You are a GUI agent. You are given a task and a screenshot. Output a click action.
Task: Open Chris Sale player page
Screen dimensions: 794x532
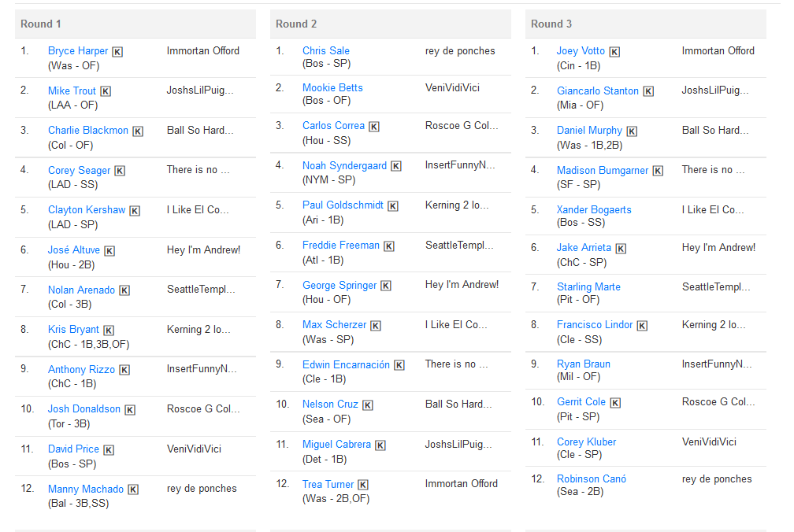(325, 50)
